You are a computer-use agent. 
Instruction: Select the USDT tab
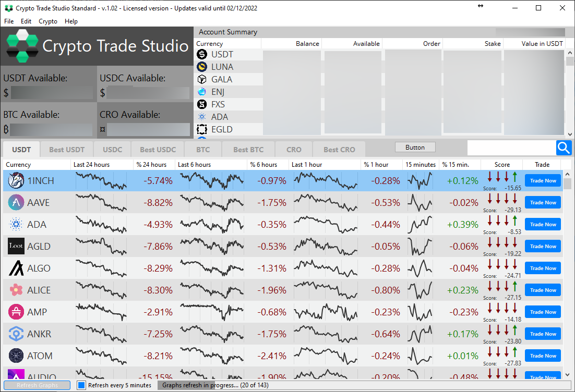[21, 150]
